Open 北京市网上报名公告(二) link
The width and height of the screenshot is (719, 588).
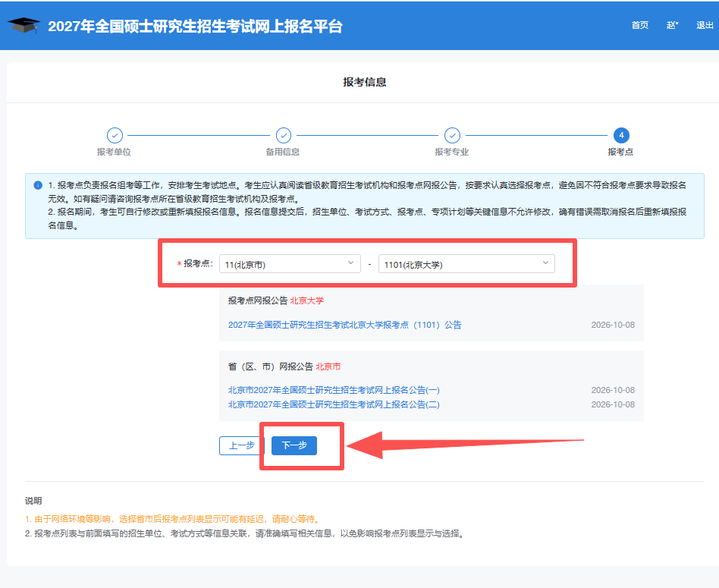click(x=334, y=404)
